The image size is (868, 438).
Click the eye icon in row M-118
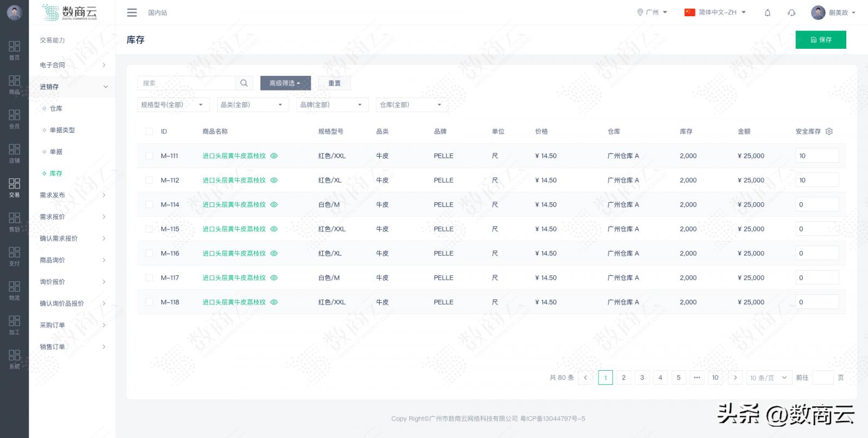point(274,302)
